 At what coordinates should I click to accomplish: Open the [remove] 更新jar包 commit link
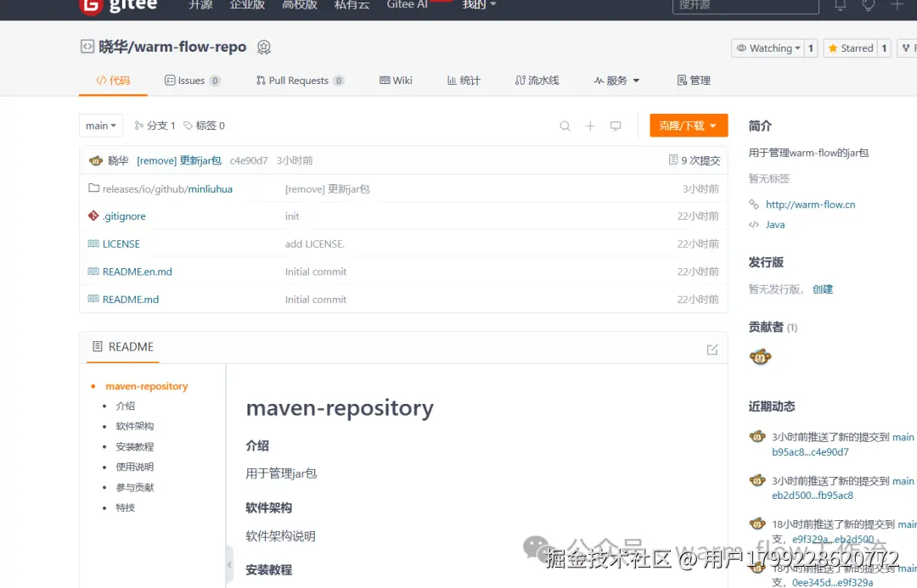click(179, 160)
